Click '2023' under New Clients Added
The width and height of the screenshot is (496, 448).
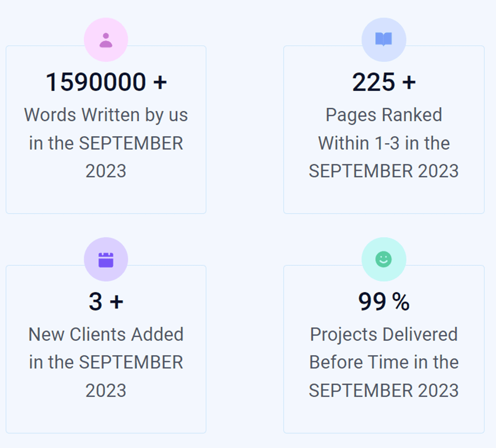[106, 390]
